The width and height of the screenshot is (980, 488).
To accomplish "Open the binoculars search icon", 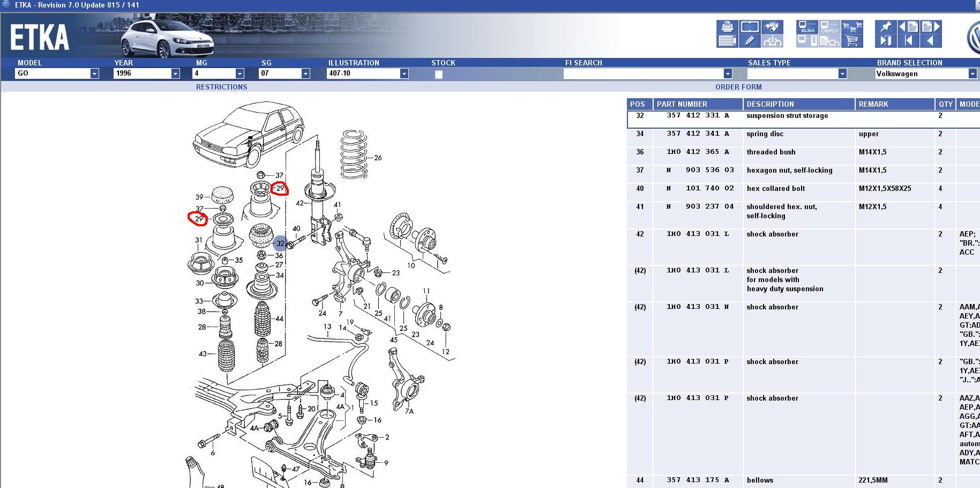I will (x=772, y=27).
